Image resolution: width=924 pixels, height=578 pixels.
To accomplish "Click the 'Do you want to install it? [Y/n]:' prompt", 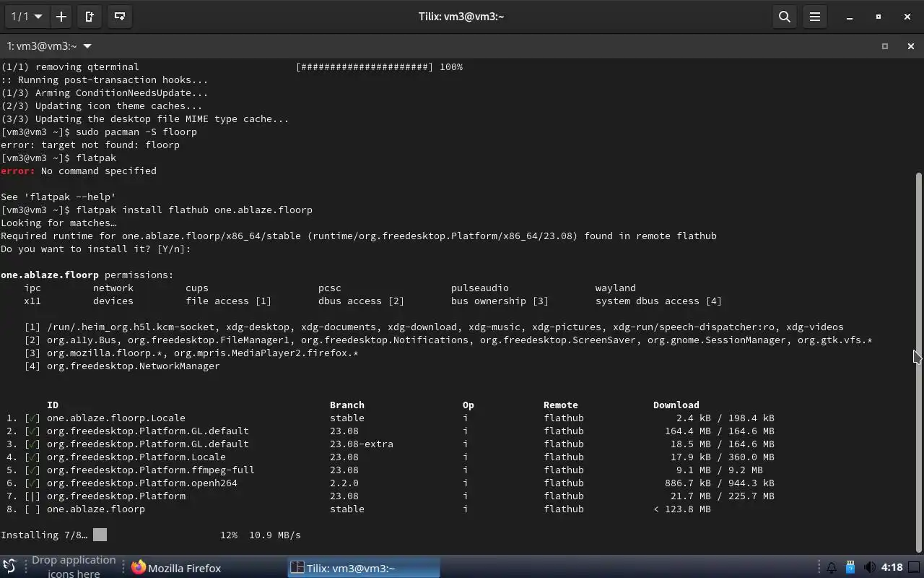I will (x=96, y=249).
